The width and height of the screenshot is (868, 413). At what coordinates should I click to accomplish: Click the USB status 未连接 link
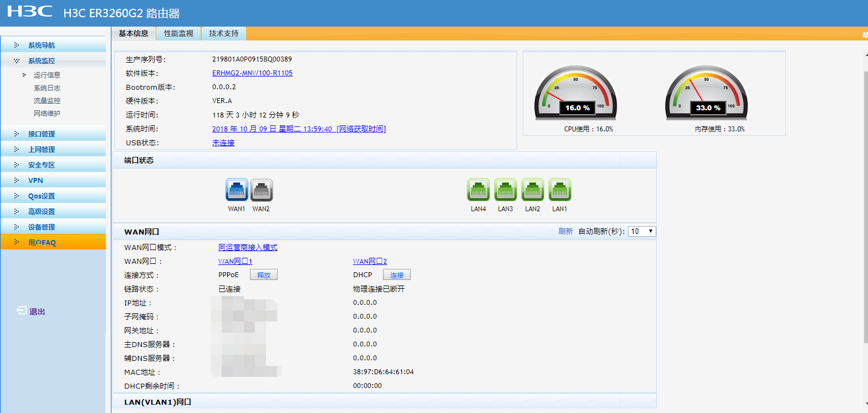pyautogui.click(x=223, y=142)
